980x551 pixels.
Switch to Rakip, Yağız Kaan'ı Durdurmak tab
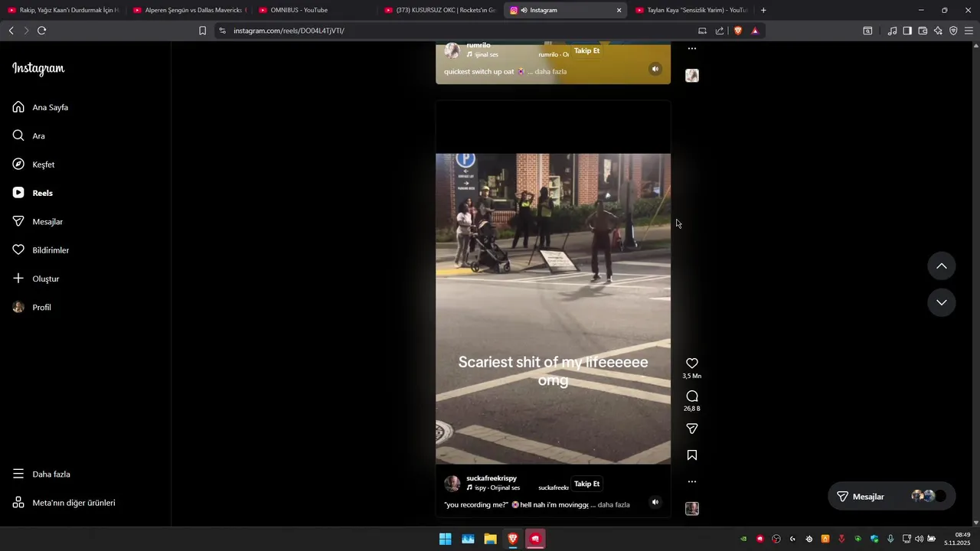64,10
